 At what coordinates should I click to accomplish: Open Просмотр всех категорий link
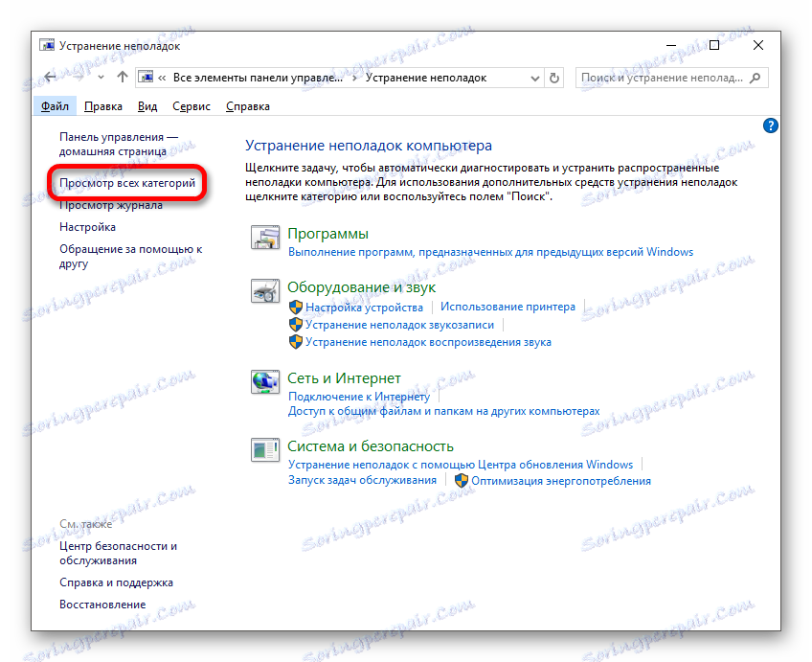click(x=127, y=183)
